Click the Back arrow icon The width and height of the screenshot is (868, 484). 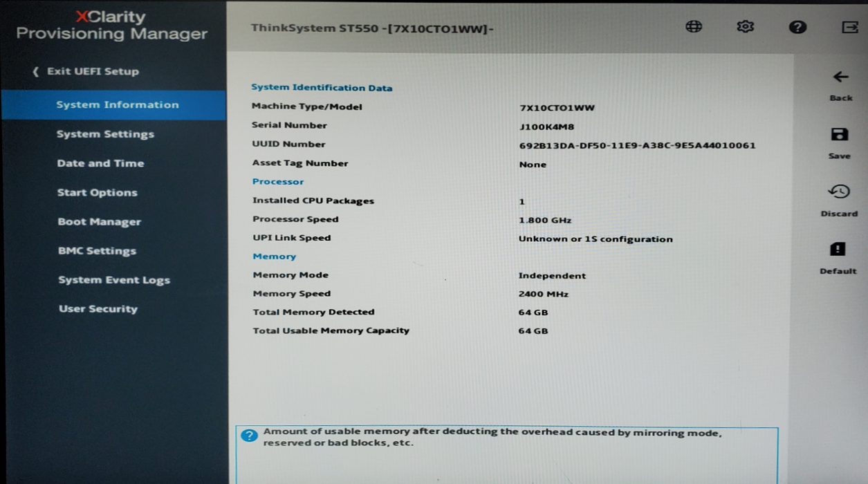tap(840, 77)
